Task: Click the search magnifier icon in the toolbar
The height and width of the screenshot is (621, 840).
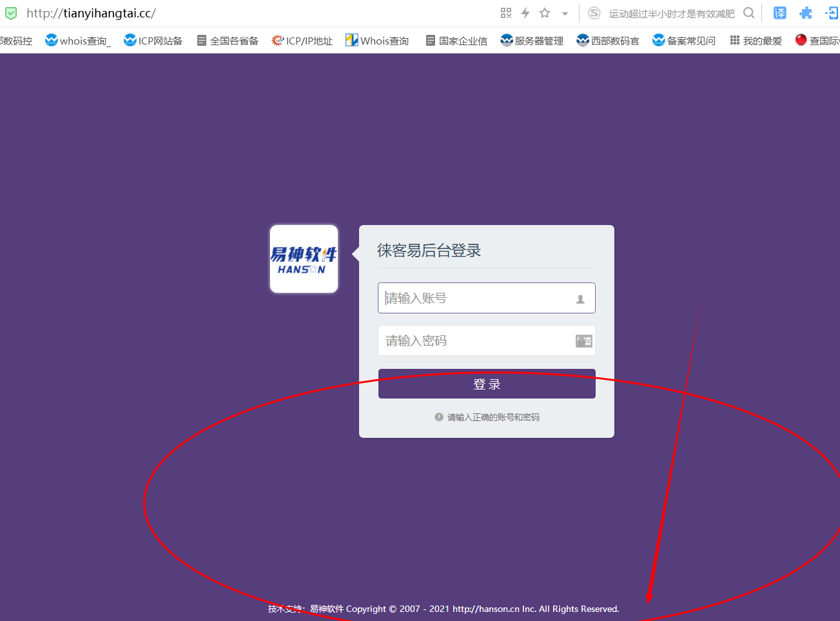Action: [x=748, y=13]
